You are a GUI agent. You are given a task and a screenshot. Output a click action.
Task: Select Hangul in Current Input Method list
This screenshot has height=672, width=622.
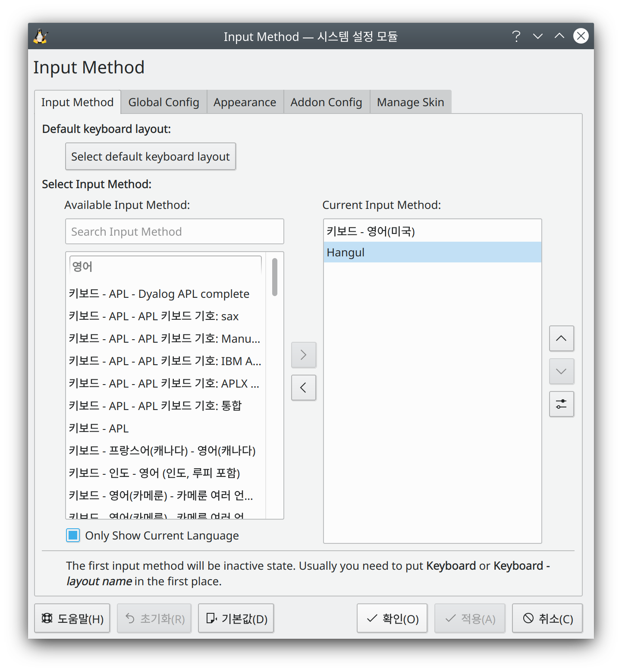tap(433, 252)
